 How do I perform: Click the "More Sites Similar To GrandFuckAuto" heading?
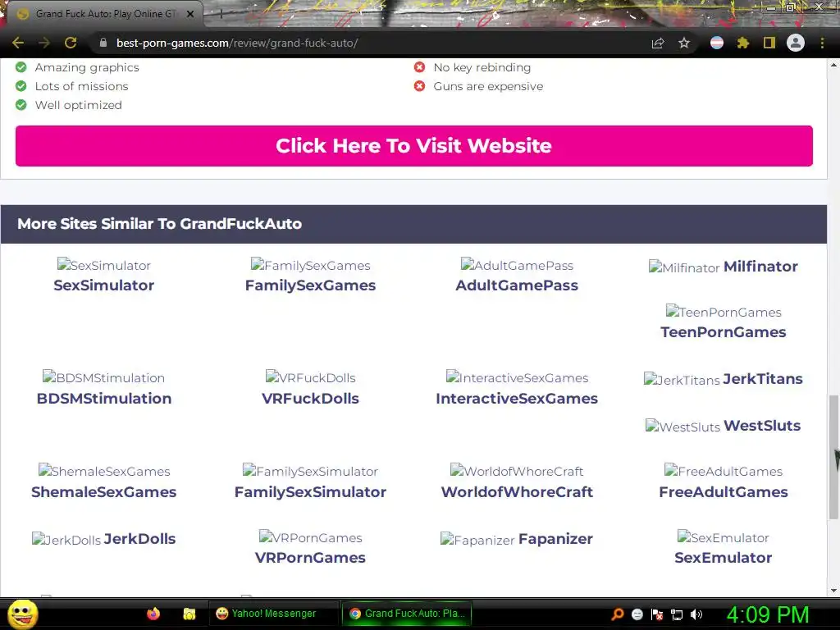click(x=160, y=224)
